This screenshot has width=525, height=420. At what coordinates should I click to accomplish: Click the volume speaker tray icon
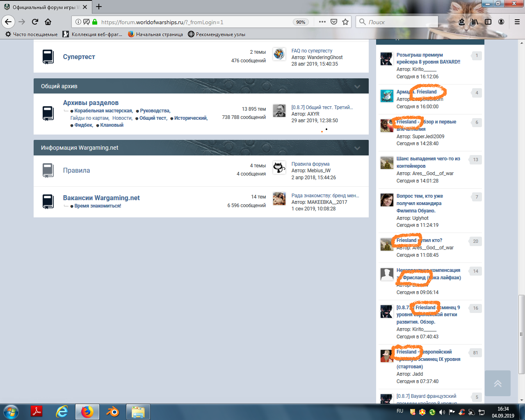click(x=442, y=412)
